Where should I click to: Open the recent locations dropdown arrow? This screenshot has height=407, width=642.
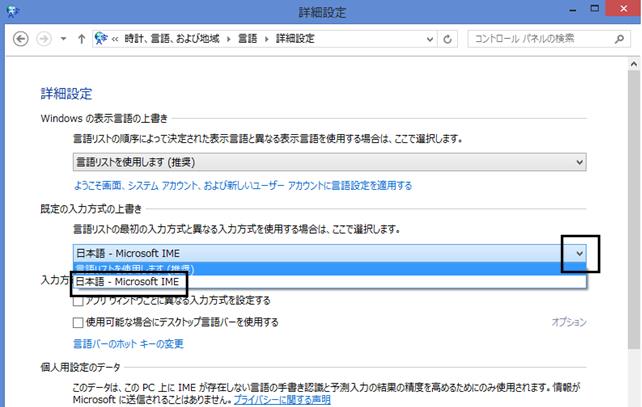(x=63, y=39)
